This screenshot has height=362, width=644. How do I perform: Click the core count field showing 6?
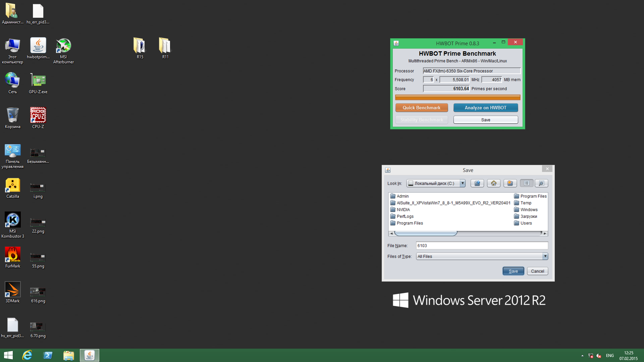[428, 80]
